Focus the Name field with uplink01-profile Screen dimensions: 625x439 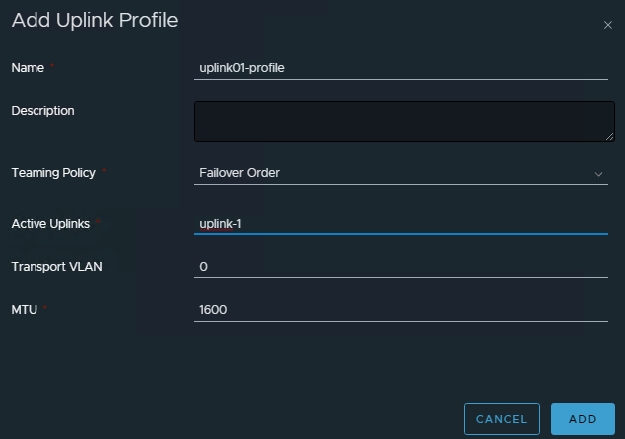tap(400, 68)
